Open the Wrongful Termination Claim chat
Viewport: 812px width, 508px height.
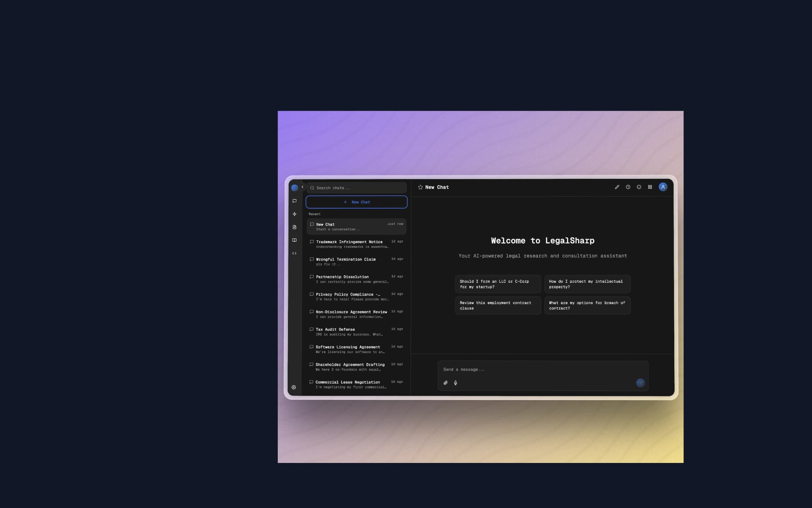pyautogui.click(x=357, y=262)
